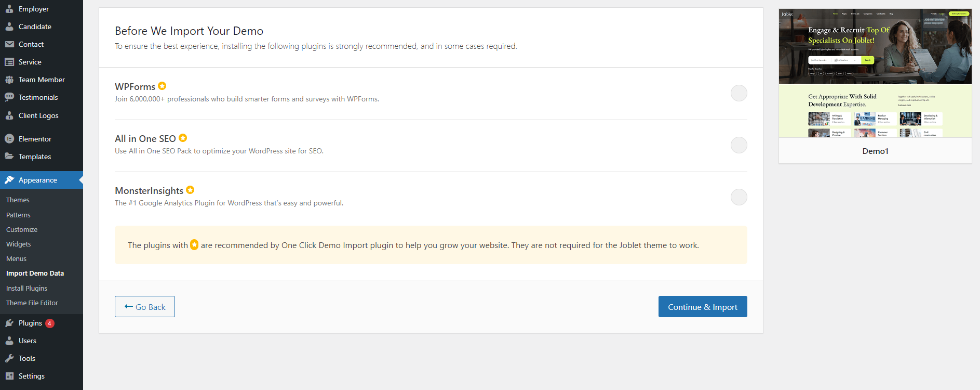Open the Menus submenu item

pyautogui.click(x=16, y=258)
